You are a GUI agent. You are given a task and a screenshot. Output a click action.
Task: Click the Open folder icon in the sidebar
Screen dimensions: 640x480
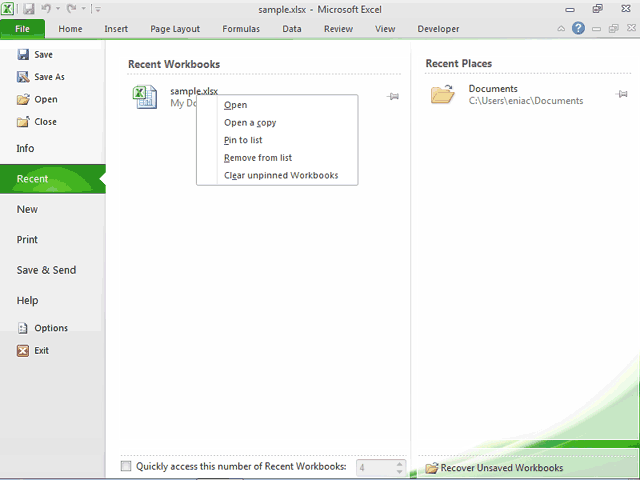click(23, 99)
